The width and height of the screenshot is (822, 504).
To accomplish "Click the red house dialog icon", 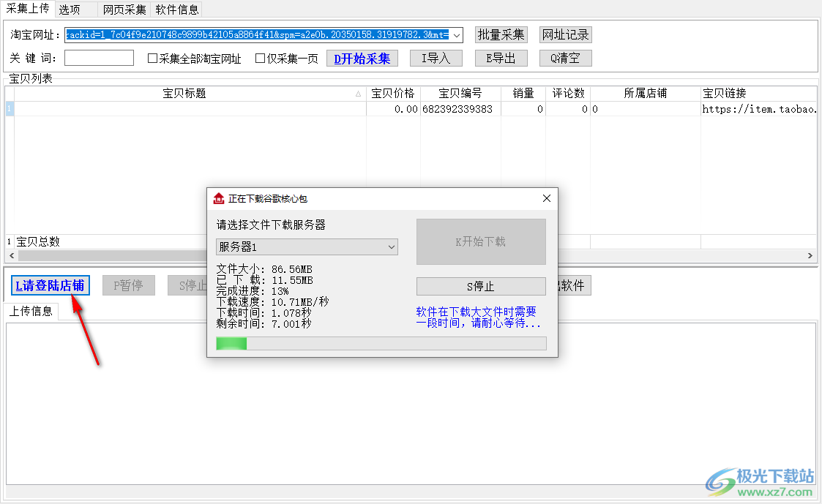I will [x=219, y=198].
